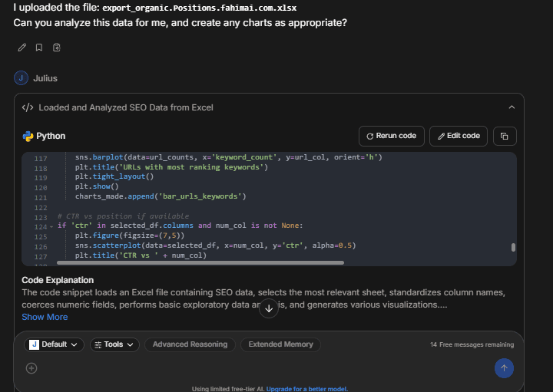The height and width of the screenshot is (392, 553).
Task: Click the Code Explanation heading
Action: pyautogui.click(x=58, y=280)
